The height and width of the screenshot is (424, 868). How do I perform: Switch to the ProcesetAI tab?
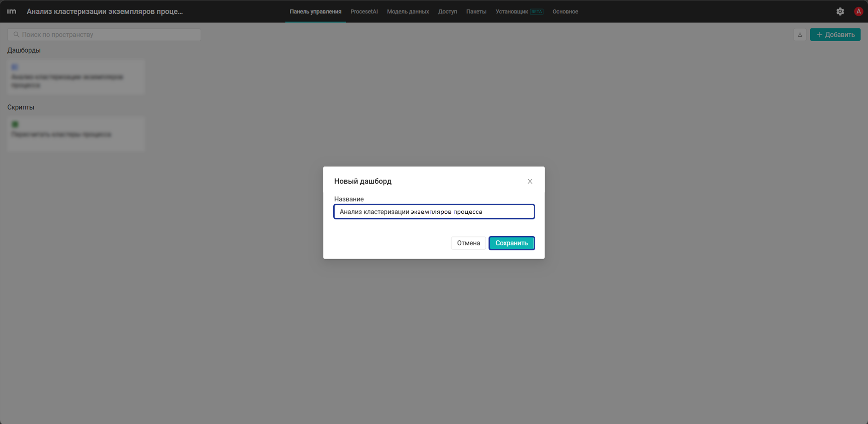(x=364, y=12)
